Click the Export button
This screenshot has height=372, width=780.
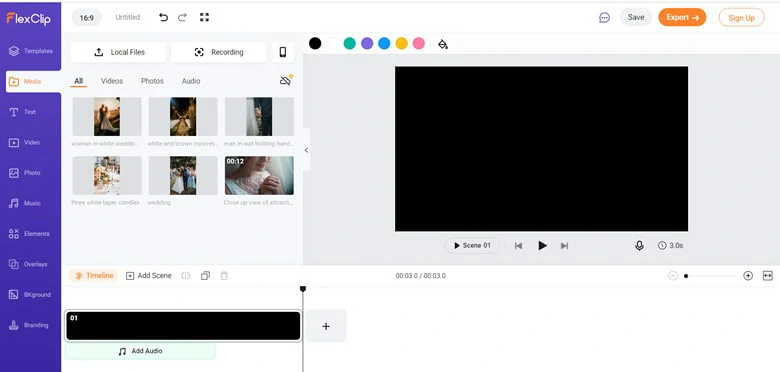682,17
